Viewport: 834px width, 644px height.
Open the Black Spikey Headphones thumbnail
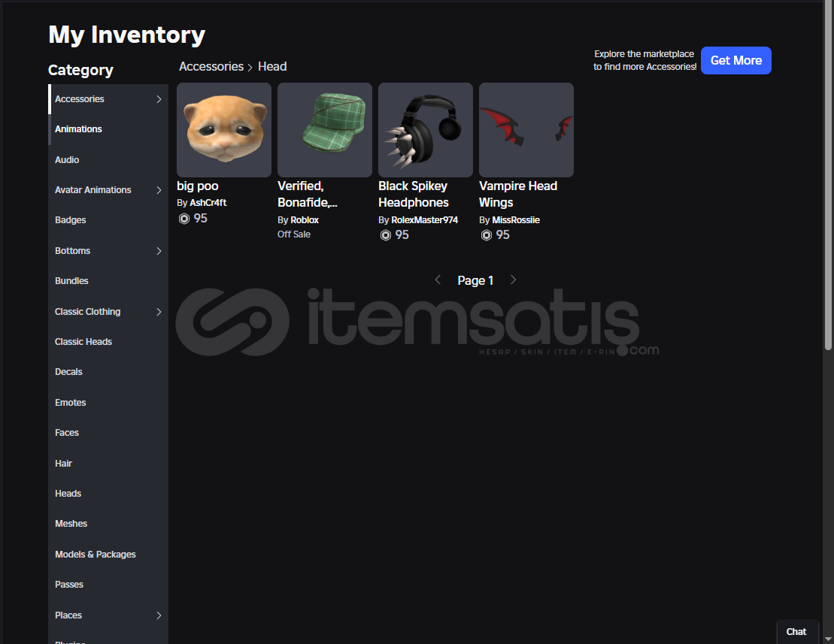tap(426, 130)
